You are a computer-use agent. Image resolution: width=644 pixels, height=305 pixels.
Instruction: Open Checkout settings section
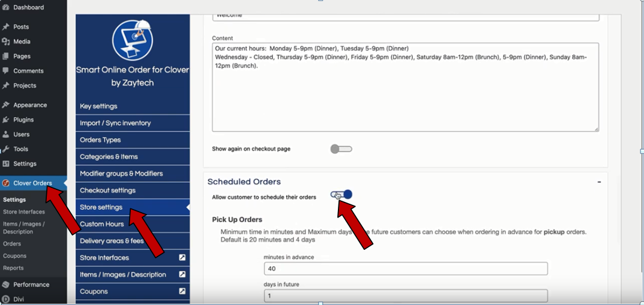(x=133, y=190)
